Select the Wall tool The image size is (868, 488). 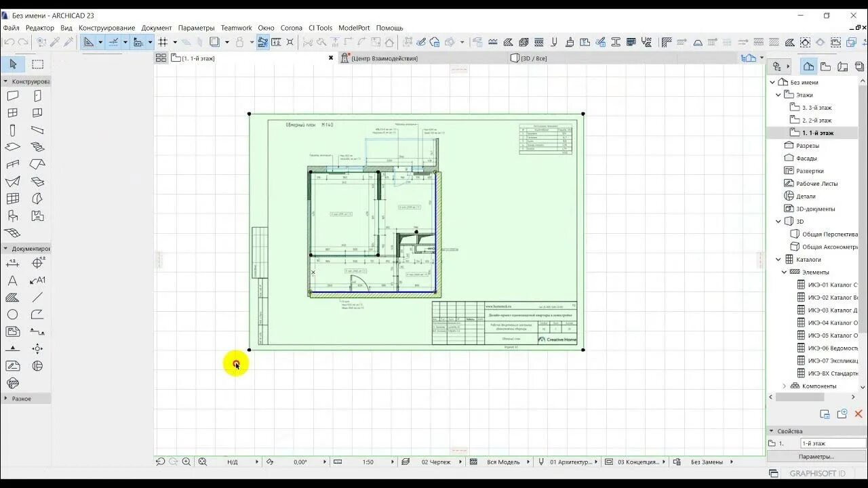[x=12, y=96]
